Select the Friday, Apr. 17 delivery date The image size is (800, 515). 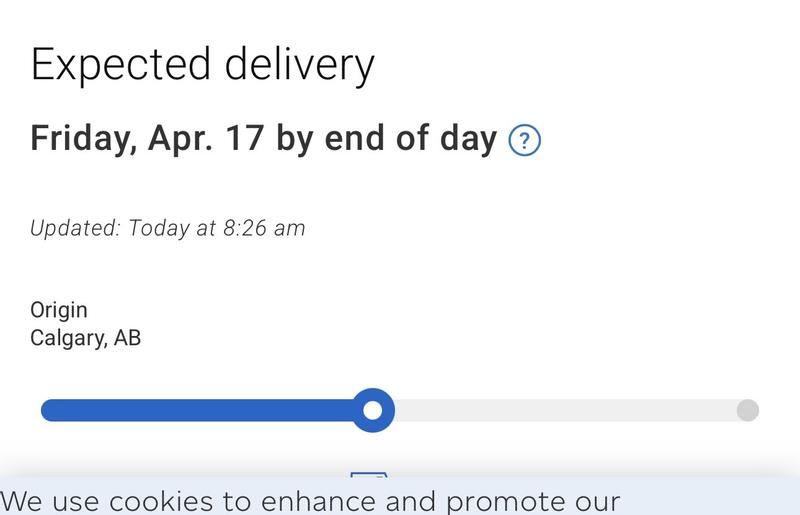click(147, 139)
